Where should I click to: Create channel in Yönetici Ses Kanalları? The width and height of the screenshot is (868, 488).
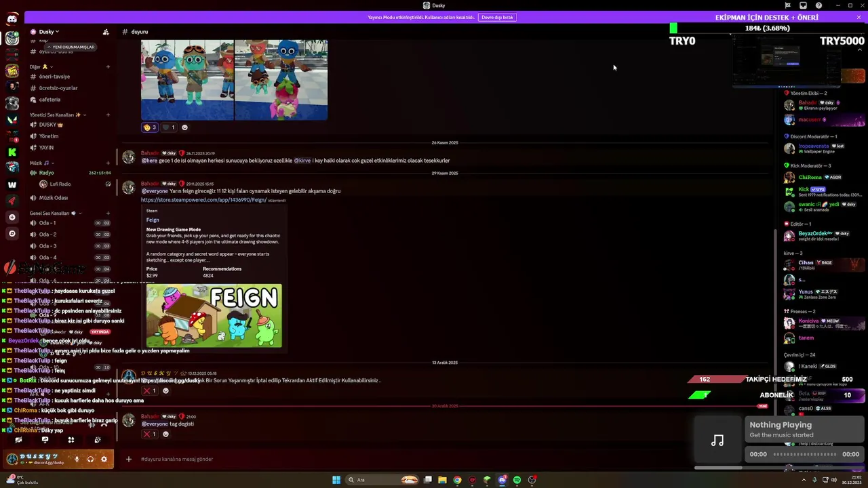coord(108,115)
